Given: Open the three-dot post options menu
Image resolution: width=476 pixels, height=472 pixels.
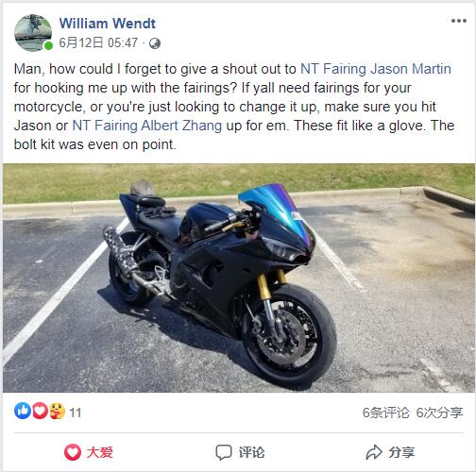Looking at the screenshot, I should [x=458, y=21].
